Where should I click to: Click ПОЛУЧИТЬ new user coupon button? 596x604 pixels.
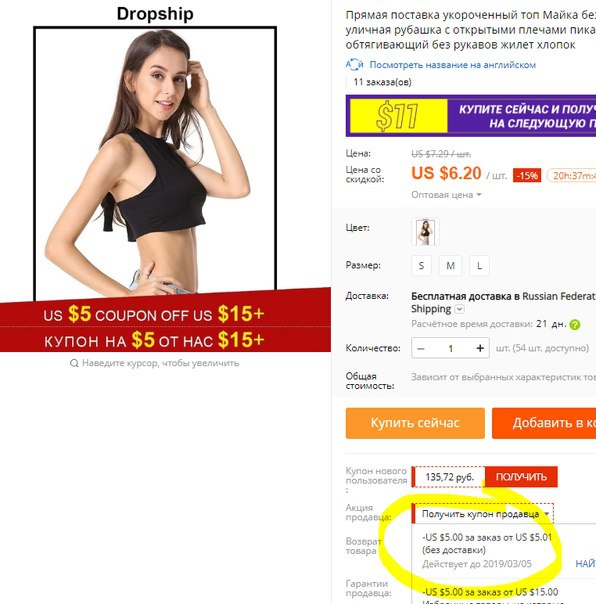click(x=521, y=477)
